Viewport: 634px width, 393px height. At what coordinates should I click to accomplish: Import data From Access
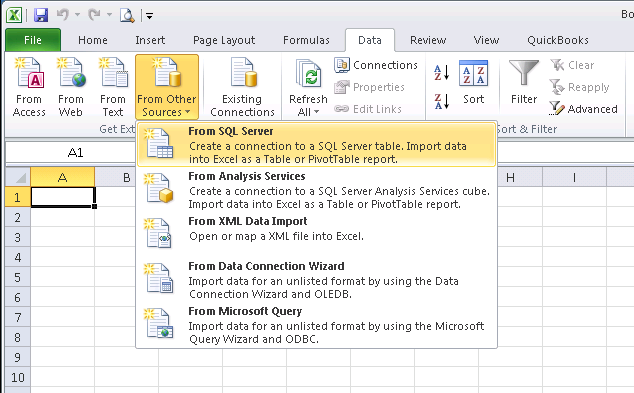tap(29, 87)
